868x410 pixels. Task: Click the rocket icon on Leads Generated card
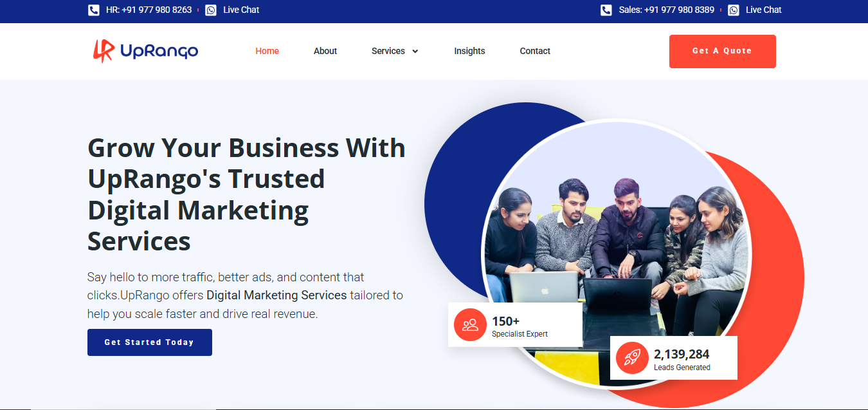click(632, 358)
